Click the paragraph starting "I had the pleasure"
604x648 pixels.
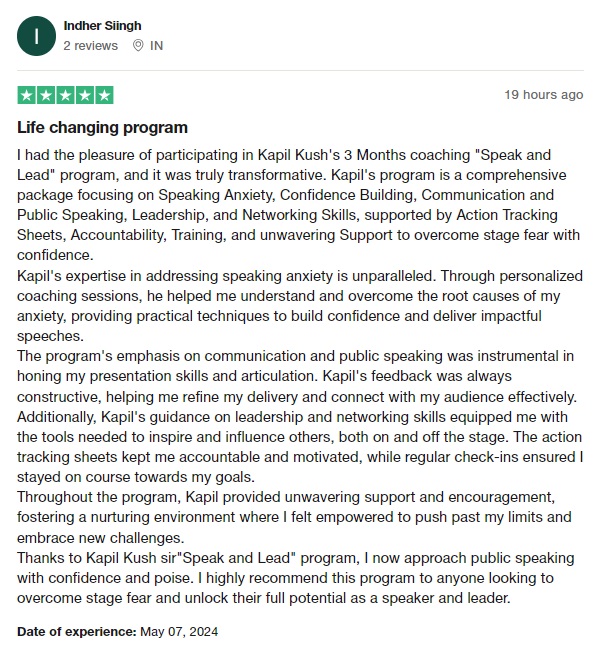(x=290, y=205)
